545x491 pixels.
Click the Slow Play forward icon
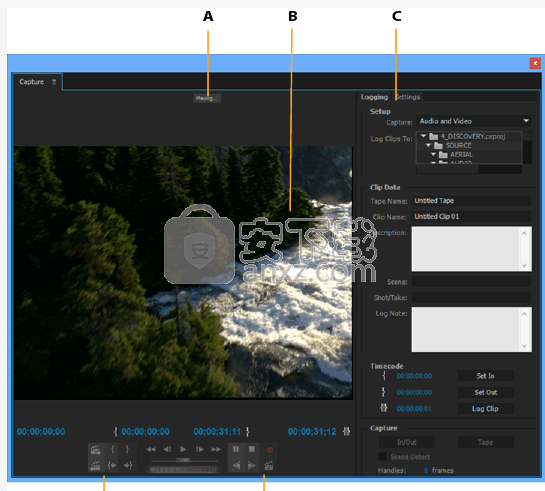252,465
